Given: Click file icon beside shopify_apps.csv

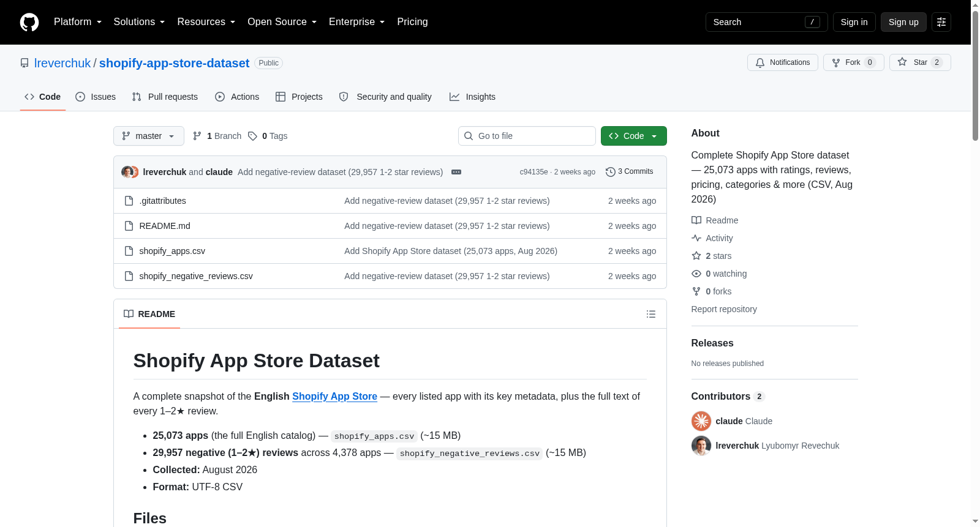Looking at the screenshot, I should (129, 251).
